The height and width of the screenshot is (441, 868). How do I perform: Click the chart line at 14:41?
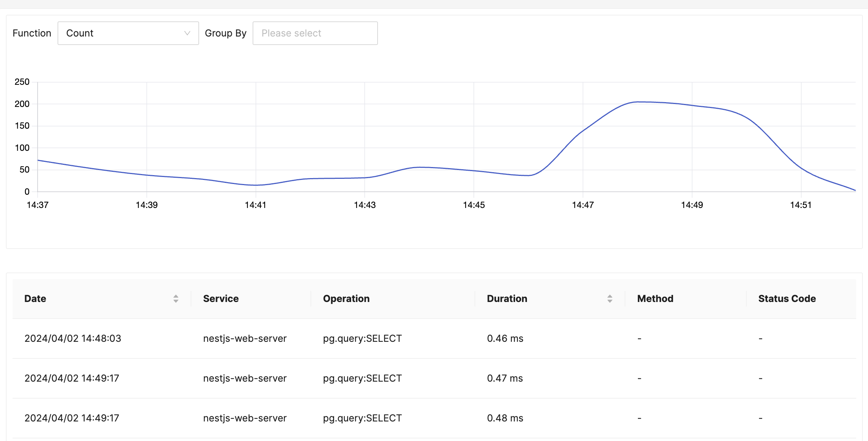(256, 185)
